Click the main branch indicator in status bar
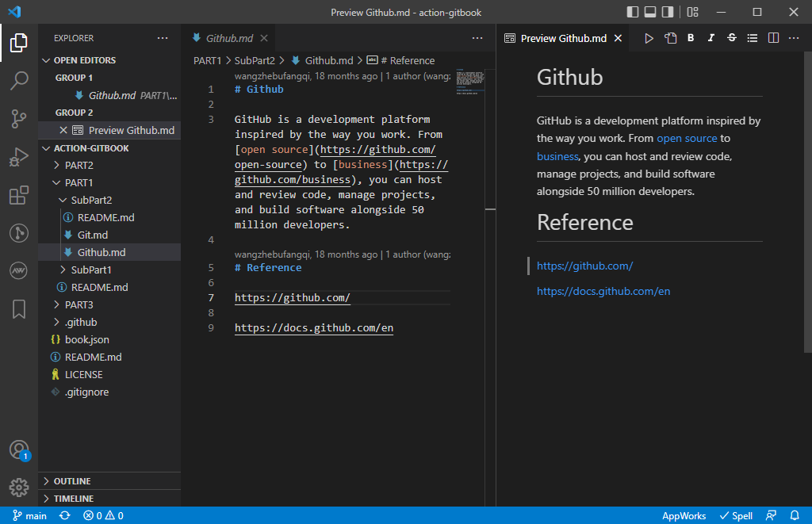Viewport: 812px width, 524px height. pos(30,515)
